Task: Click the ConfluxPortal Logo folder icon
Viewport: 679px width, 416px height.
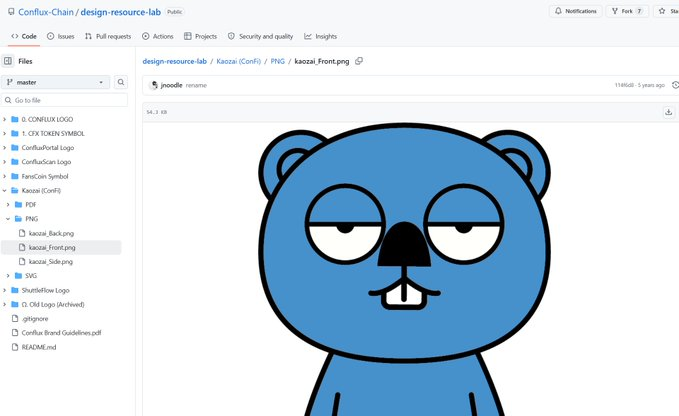Action: pos(15,148)
